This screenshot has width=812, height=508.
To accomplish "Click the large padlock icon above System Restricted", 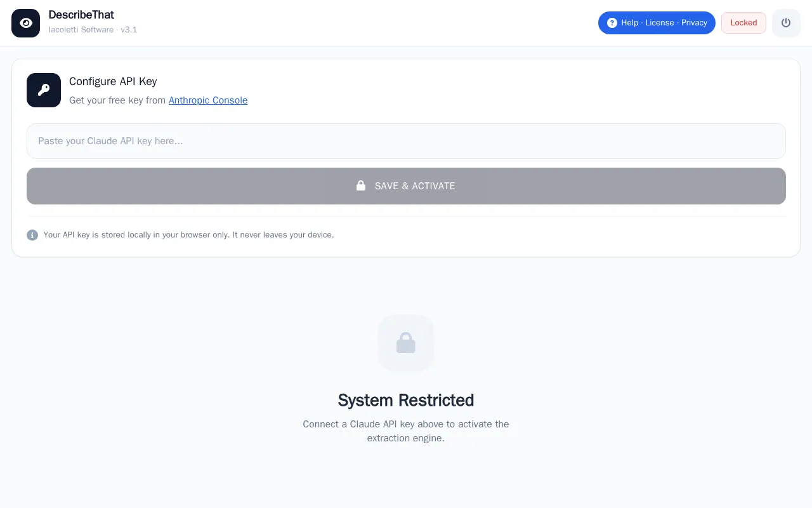I will coord(406,343).
